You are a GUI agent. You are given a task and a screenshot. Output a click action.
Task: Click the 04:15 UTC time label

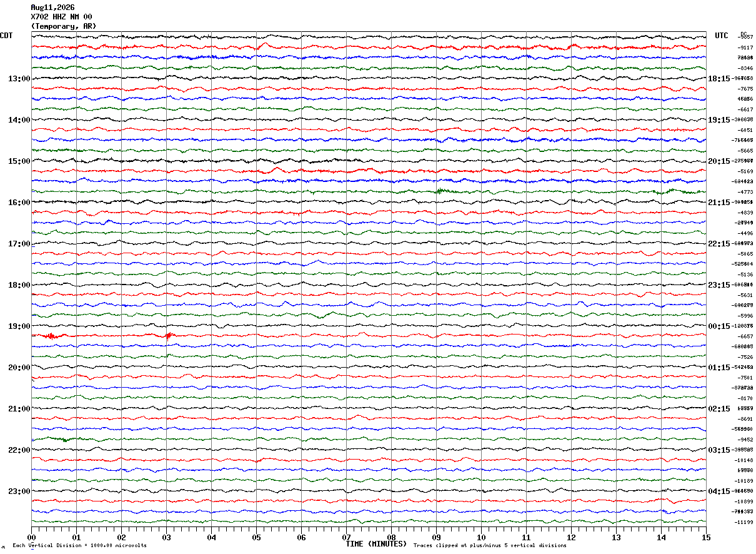[x=719, y=491]
